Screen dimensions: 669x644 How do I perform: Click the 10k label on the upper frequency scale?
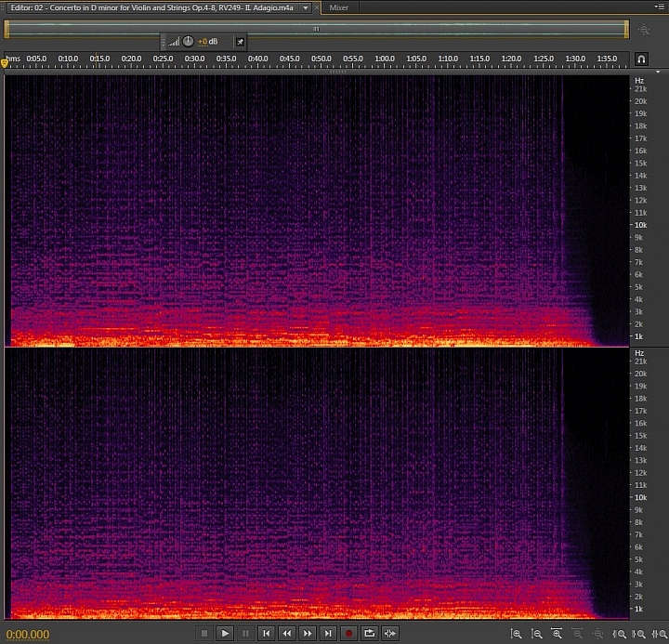pos(640,225)
